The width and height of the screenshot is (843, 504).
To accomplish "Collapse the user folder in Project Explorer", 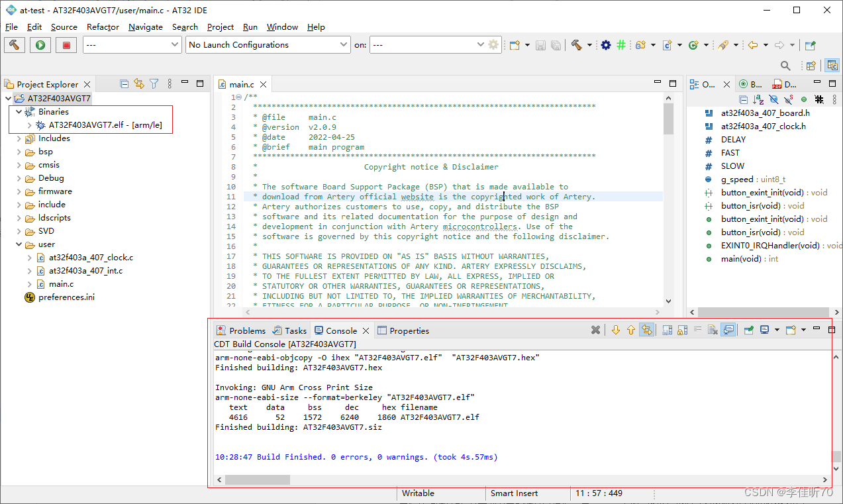I will (19, 244).
